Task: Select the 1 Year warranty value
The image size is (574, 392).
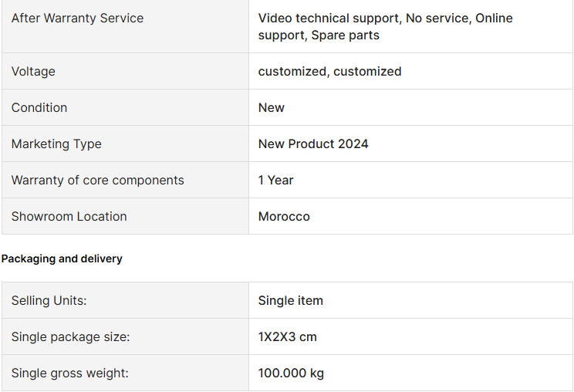Action: (275, 180)
